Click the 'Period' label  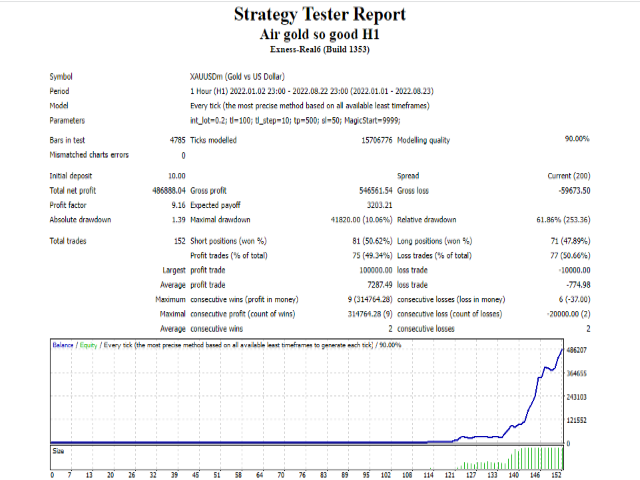click(x=59, y=91)
